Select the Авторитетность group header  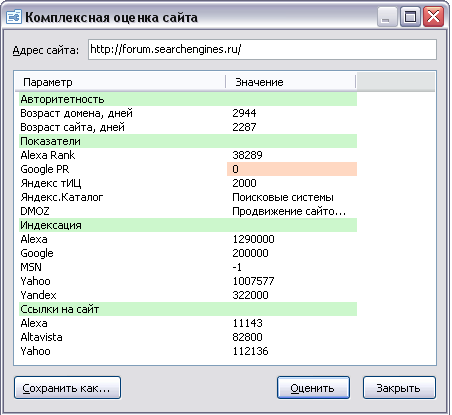pyautogui.click(x=188, y=99)
